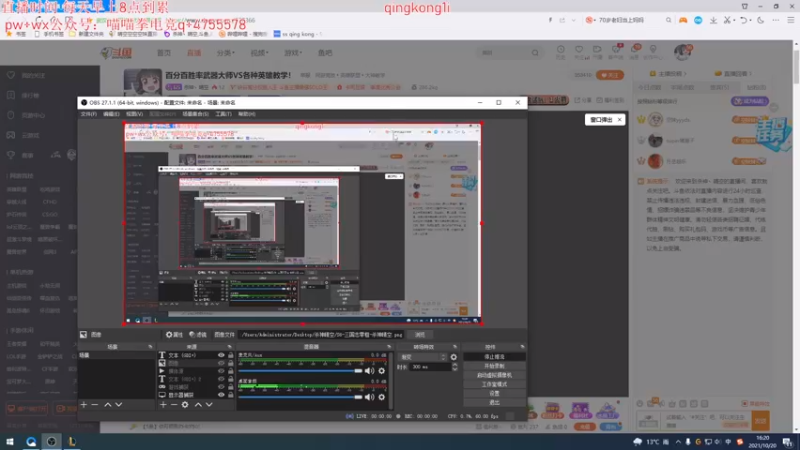This screenshot has width=800, height=450.
Task: Click browser screenshot scissors icon
Action: coord(728,20)
